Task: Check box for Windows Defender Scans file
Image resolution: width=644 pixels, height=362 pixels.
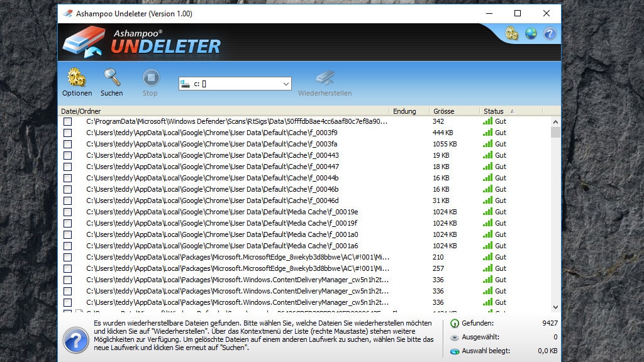Action: 68,122
